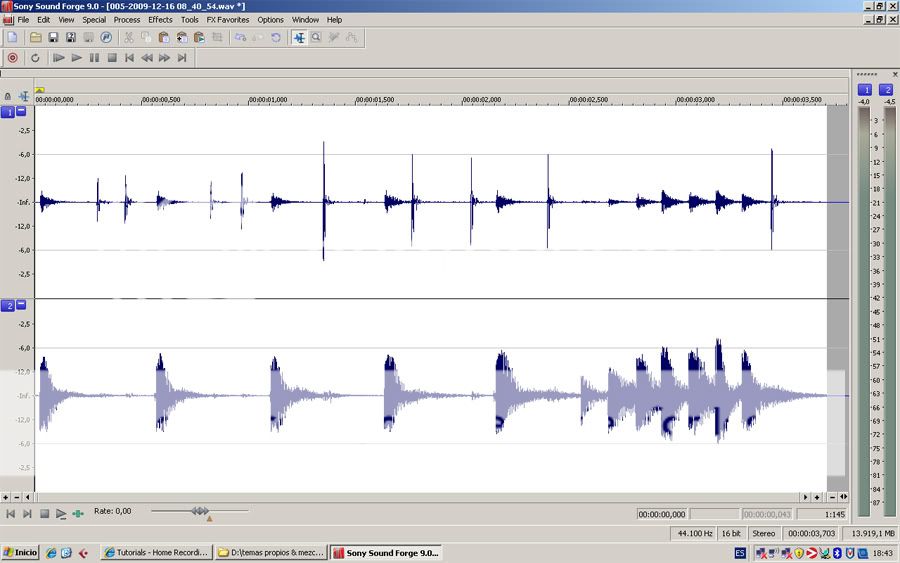
Task: Click scroll left arrow of horizontal scrollbar
Action: [x=28, y=497]
